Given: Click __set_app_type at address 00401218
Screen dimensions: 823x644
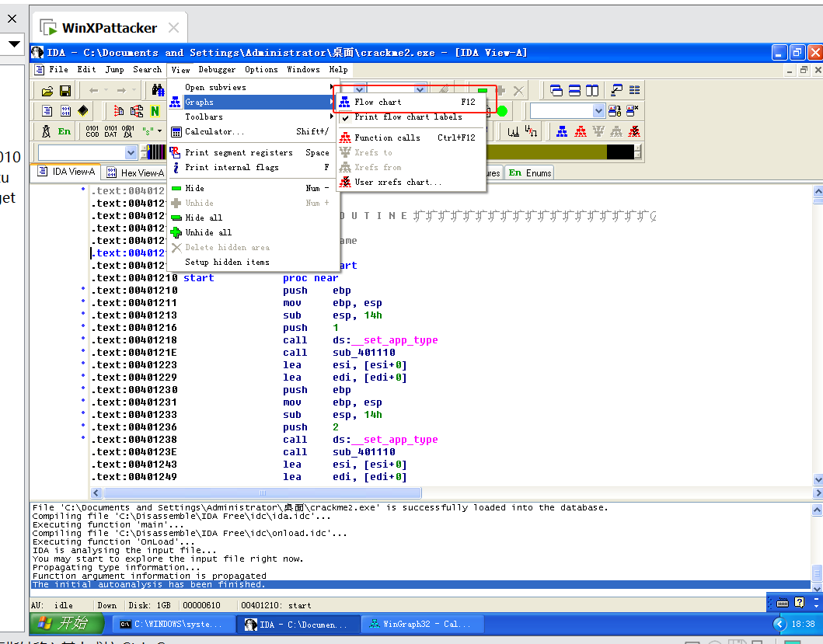Looking at the screenshot, I should [x=394, y=340].
